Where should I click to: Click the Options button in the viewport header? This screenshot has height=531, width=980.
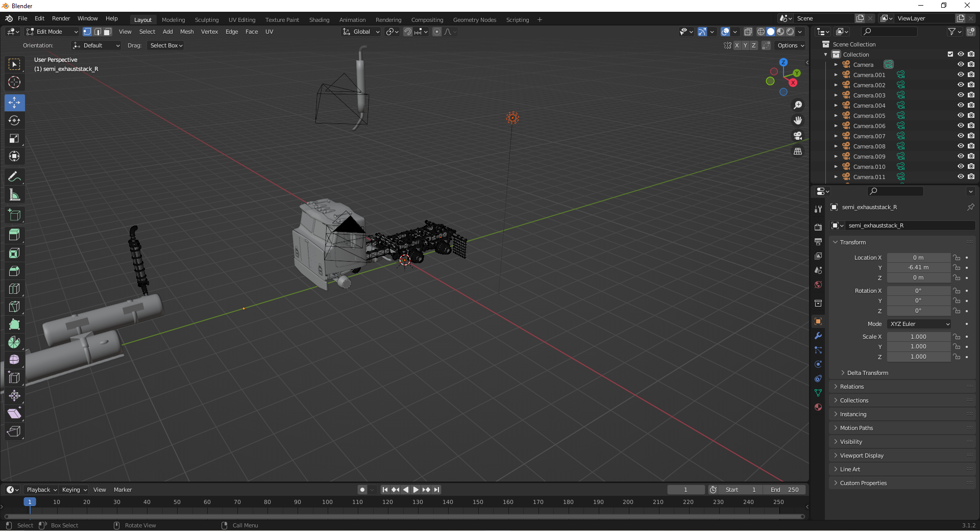tap(790, 45)
